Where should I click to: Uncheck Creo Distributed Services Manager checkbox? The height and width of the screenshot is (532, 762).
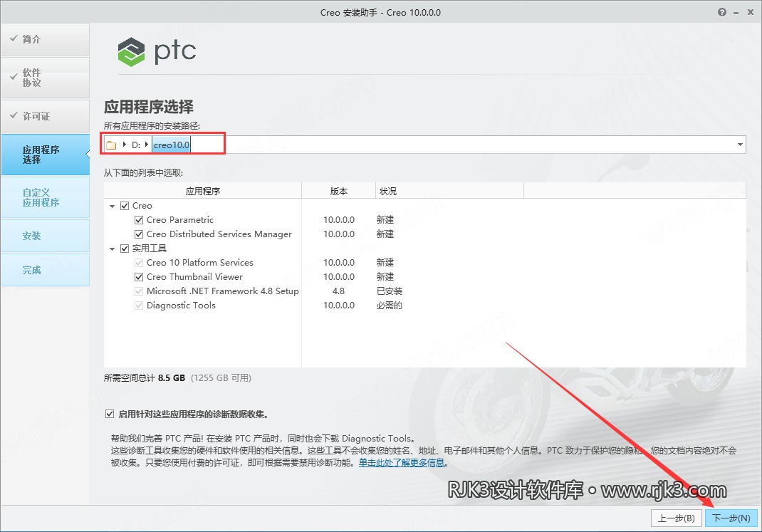click(x=138, y=234)
